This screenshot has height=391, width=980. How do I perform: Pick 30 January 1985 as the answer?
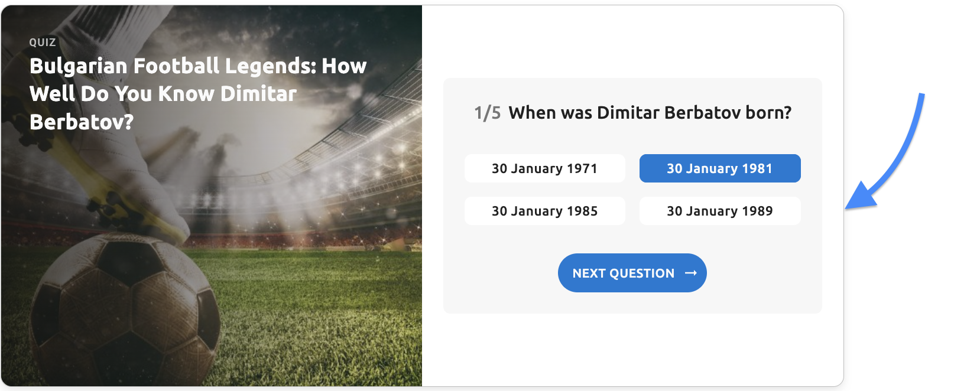pyautogui.click(x=544, y=211)
